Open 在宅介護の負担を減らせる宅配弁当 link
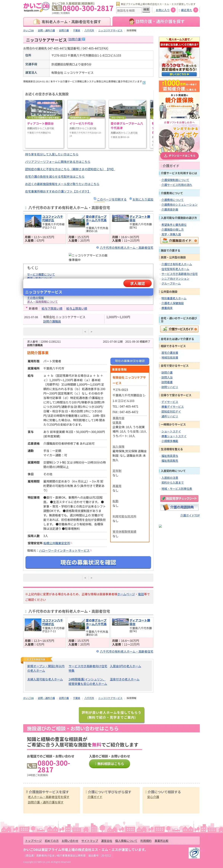The width and height of the screenshot is (223, 868). 55,177
